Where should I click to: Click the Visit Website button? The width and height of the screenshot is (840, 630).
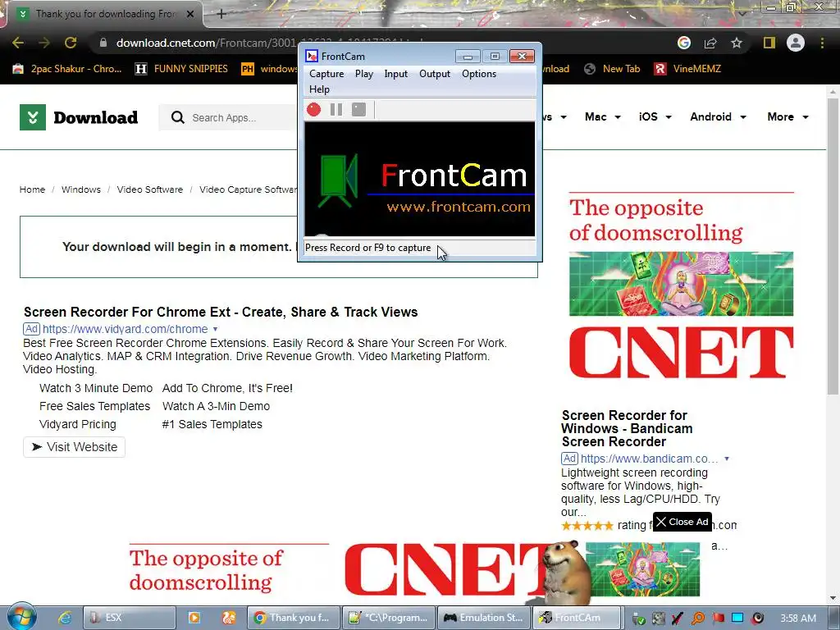[x=75, y=447]
